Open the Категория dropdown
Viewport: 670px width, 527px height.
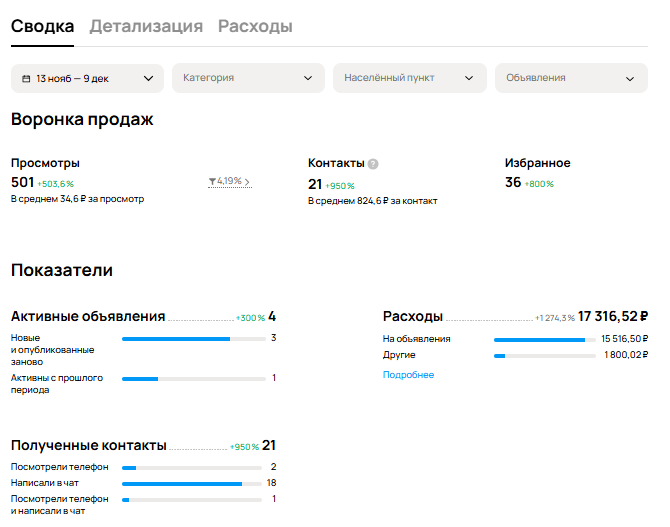(x=248, y=78)
